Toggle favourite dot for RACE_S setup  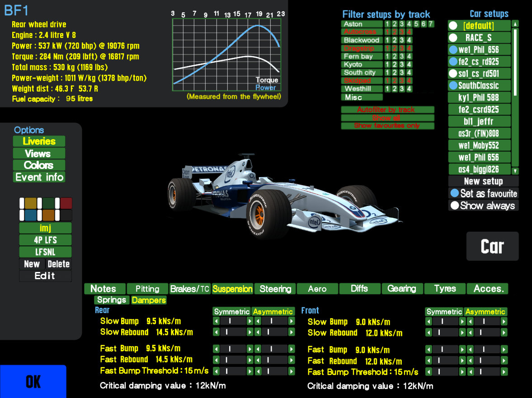coord(453,37)
